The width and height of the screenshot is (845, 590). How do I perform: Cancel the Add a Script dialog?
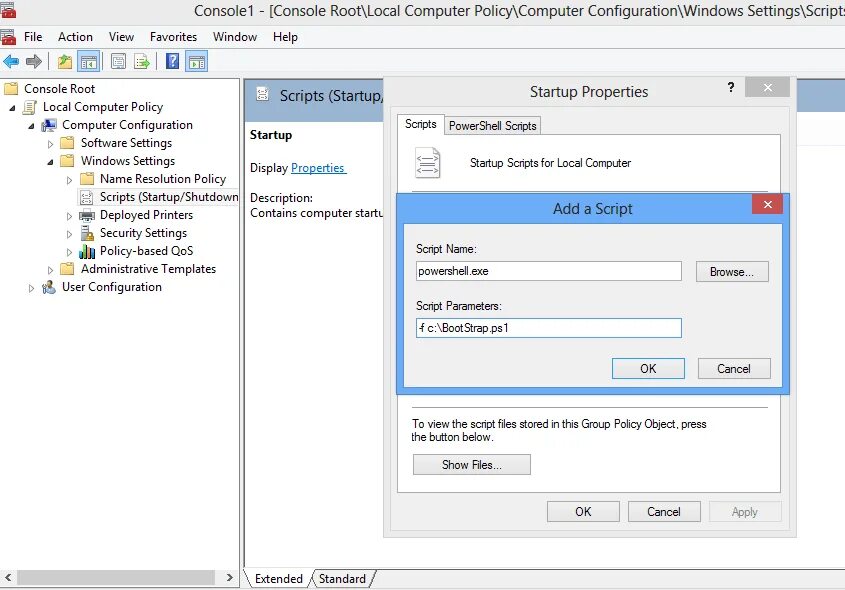(734, 369)
